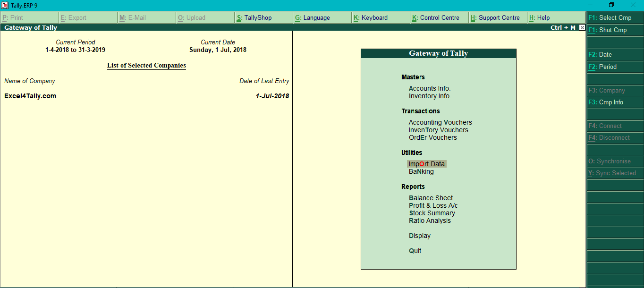Viewport: 644px width, 288px height.
Task: Open OrdEr Vouchers
Action: 433,137
